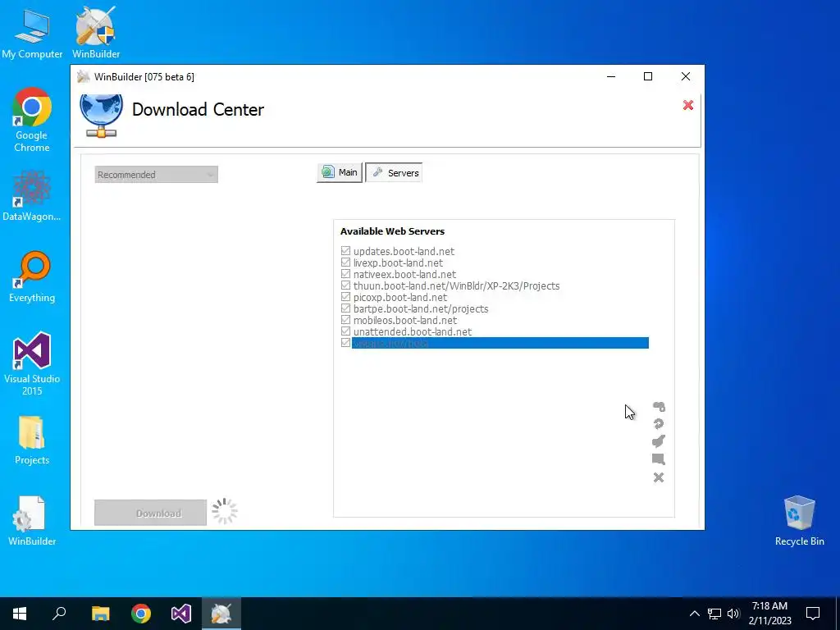Screen dimensions: 840x630
Task: Open Everything search desktop shortcut
Action: [32, 277]
